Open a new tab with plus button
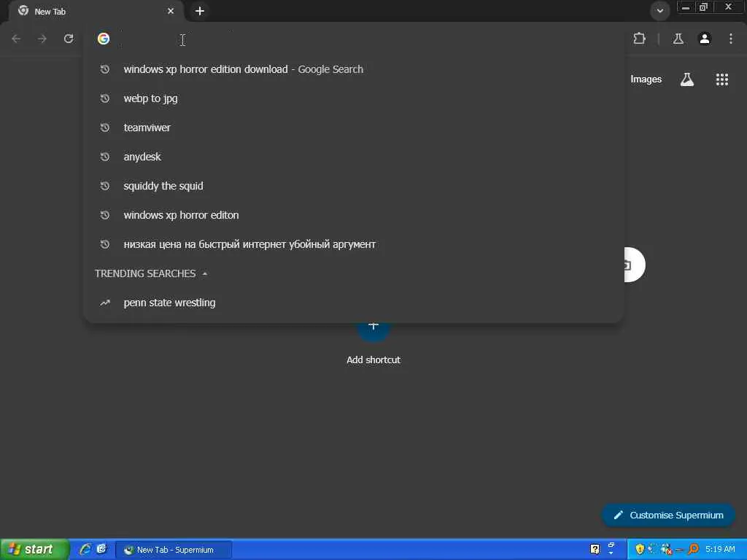The image size is (747, 560). 200,11
